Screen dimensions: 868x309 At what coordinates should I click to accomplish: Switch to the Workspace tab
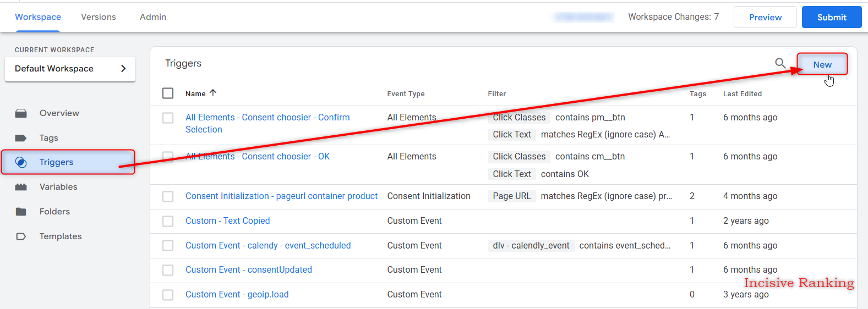[x=38, y=17]
